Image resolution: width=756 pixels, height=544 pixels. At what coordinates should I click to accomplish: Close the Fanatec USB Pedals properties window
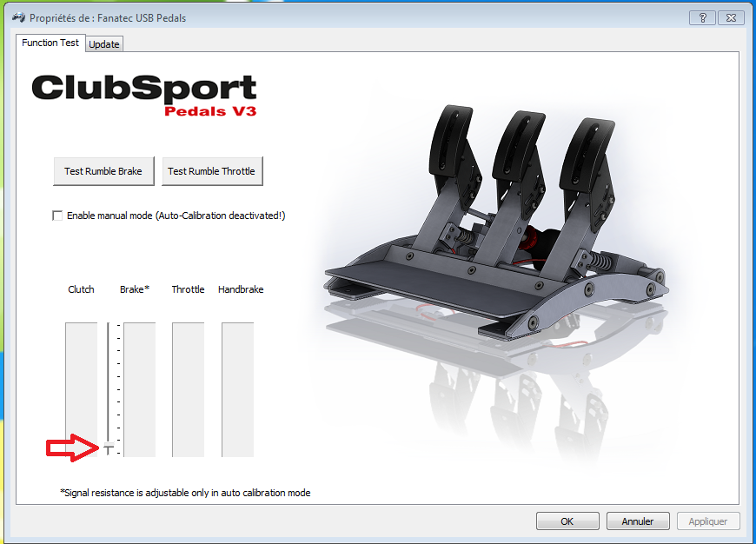click(731, 18)
